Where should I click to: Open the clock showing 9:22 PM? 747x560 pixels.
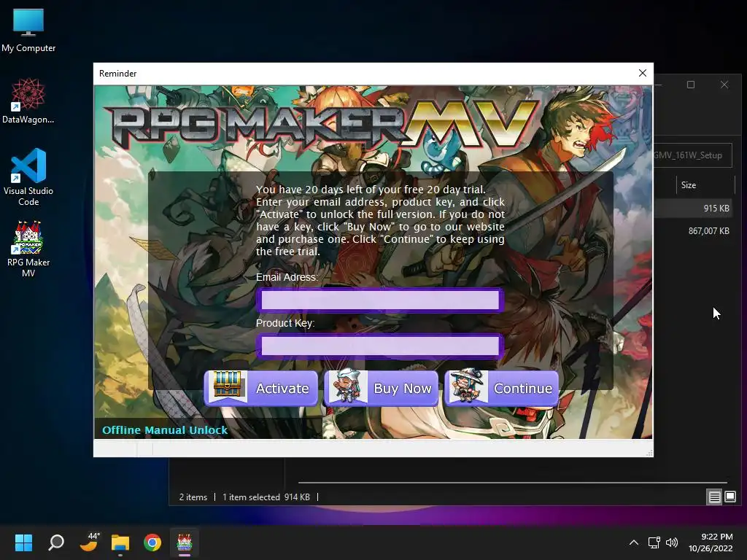point(711,542)
